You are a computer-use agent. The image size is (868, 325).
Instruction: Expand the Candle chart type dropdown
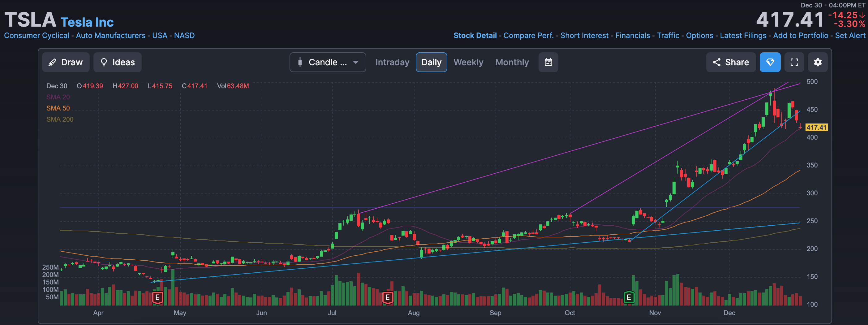[x=328, y=63]
